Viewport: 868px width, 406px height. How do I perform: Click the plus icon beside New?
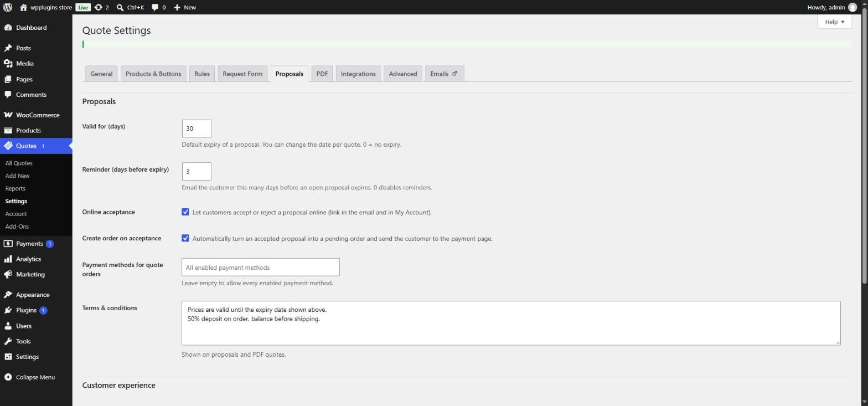pos(177,7)
